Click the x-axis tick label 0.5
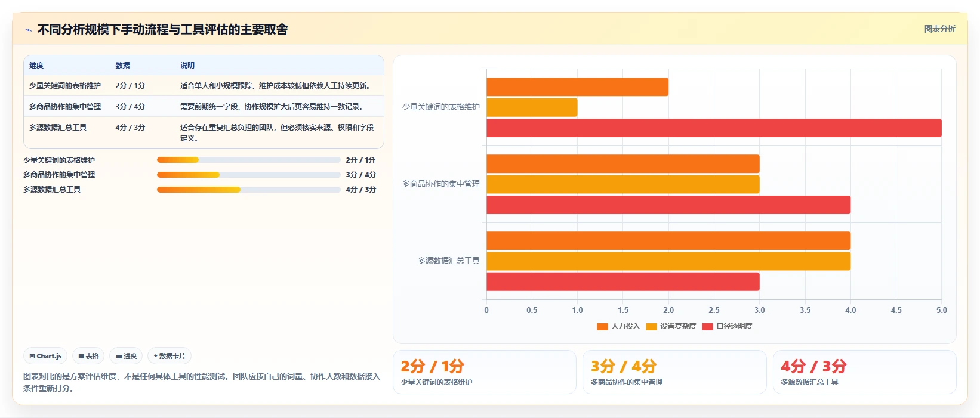Viewport: 980px width, 418px height. pos(532,311)
